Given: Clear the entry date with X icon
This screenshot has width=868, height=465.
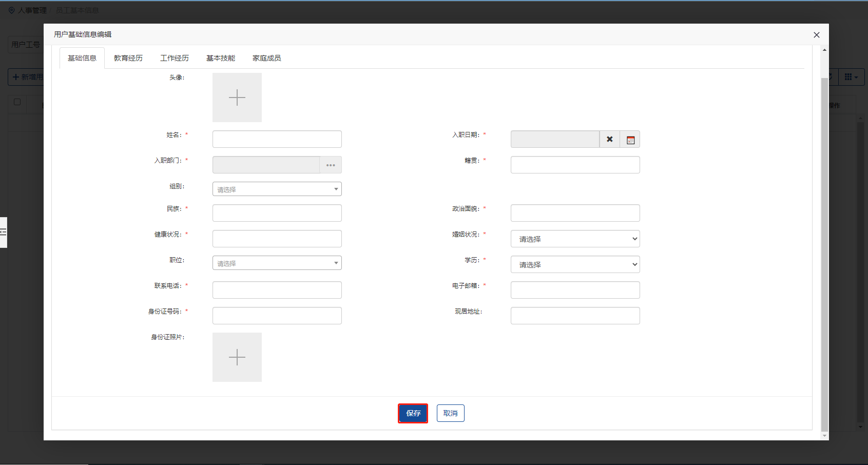Looking at the screenshot, I should click(x=609, y=139).
